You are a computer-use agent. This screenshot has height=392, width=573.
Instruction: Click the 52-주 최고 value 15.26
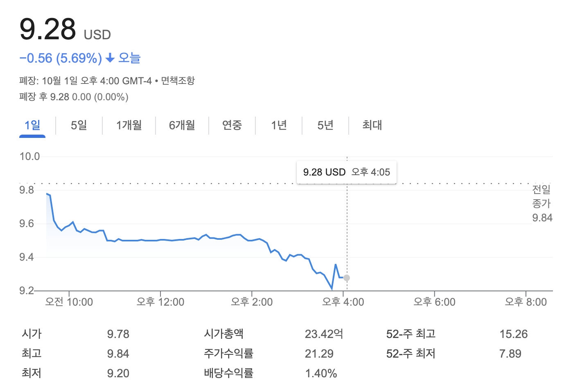pyautogui.click(x=513, y=334)
